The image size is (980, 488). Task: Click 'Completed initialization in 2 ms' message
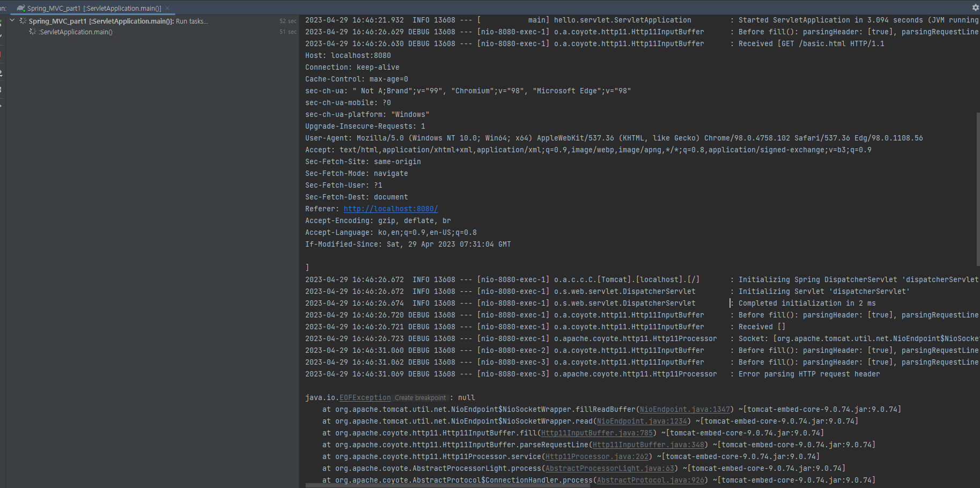pos(807,303)
